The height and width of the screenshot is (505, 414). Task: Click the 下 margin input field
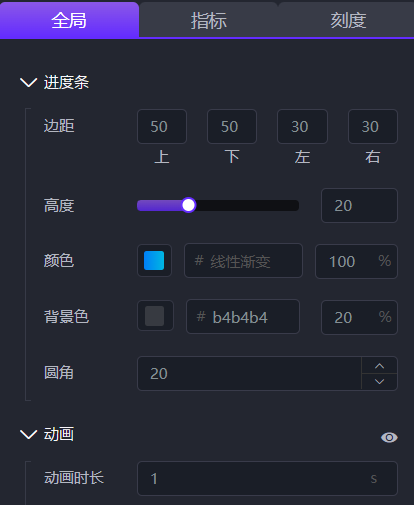[x=232, y=127]
